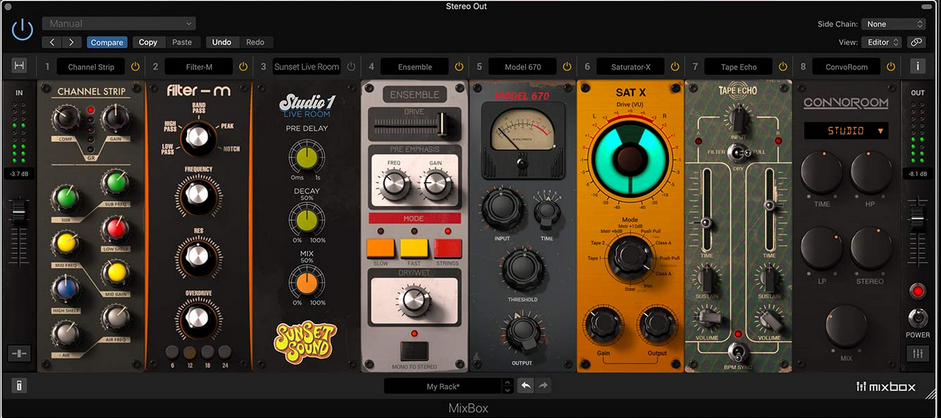Open slot 8 ConvoRoom selector
941x418 pixels.
[847, 67]
